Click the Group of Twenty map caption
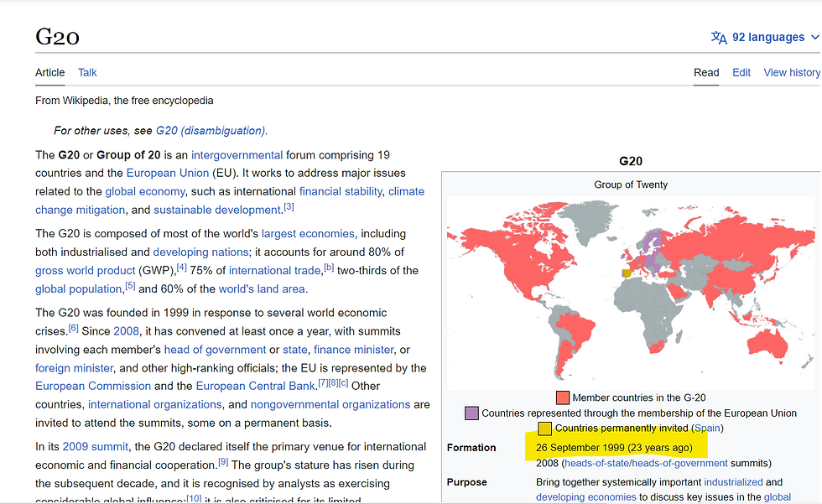 click(x=631, y=185)
